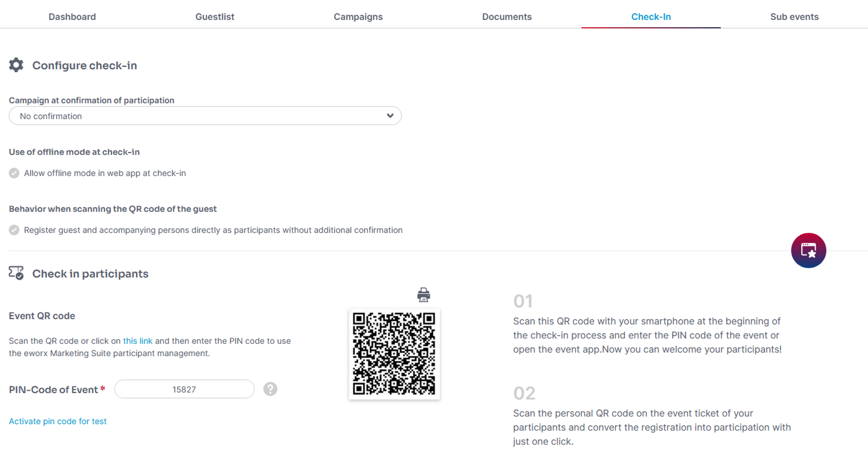Click the Configure check-in gear icon
Image resolution: width=868 pixels, height=457 pixels.
[x=16, y=65]
